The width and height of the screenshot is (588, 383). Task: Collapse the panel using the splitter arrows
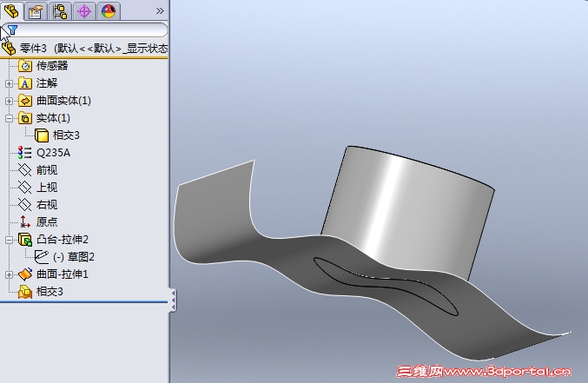click(173, 300)
